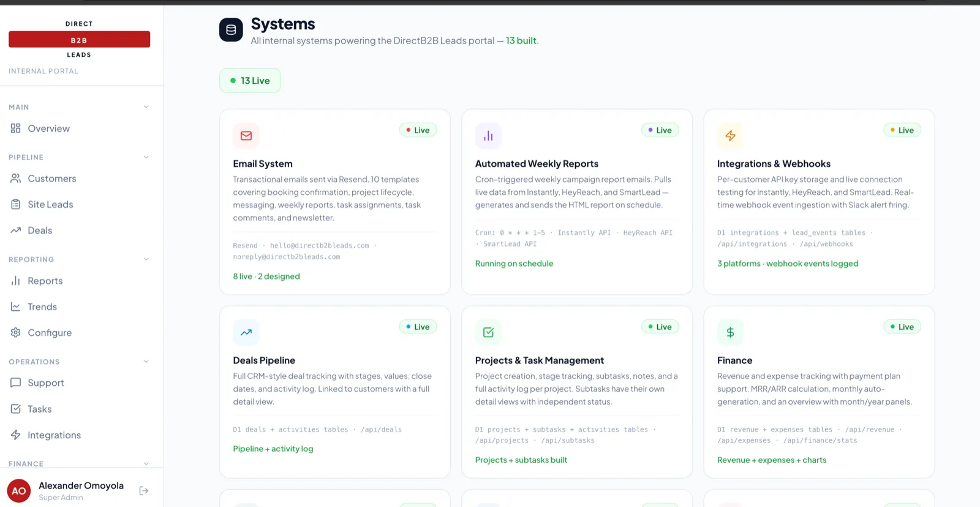Click the Projects & Task Management checkbox icon

coord(488,332)
